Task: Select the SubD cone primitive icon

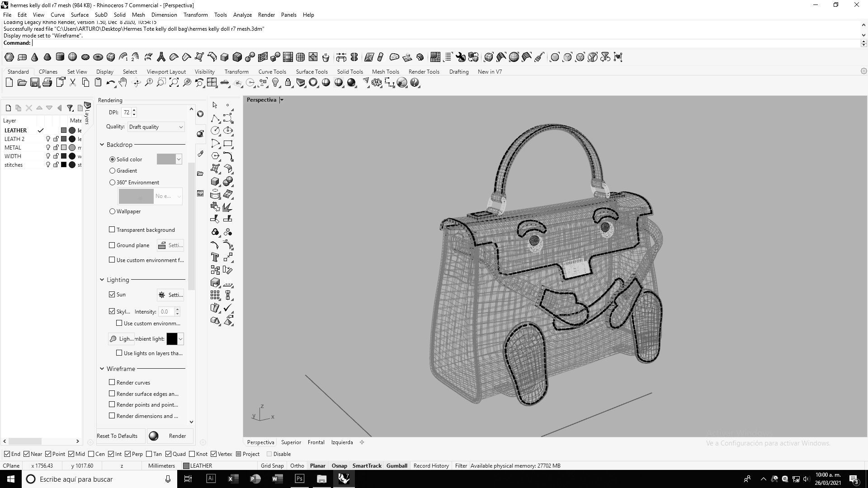Action: tap(34, 57)
